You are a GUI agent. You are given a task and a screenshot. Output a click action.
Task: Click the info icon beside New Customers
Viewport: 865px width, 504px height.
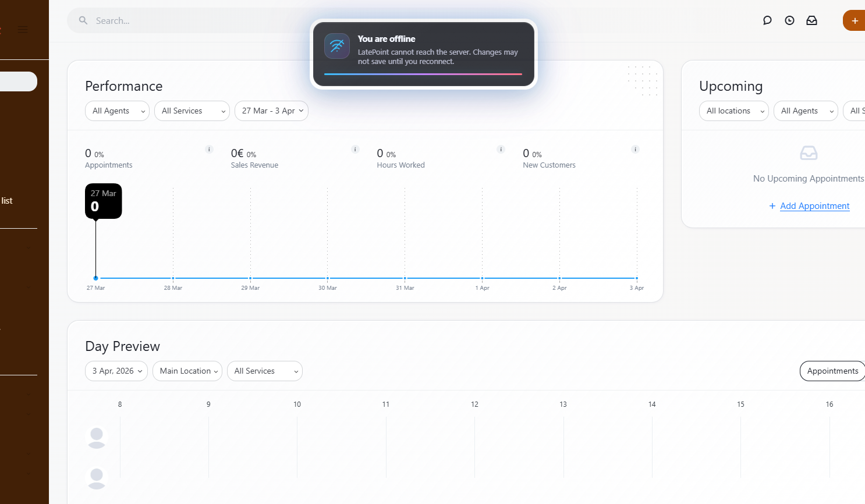click(636, 150)
